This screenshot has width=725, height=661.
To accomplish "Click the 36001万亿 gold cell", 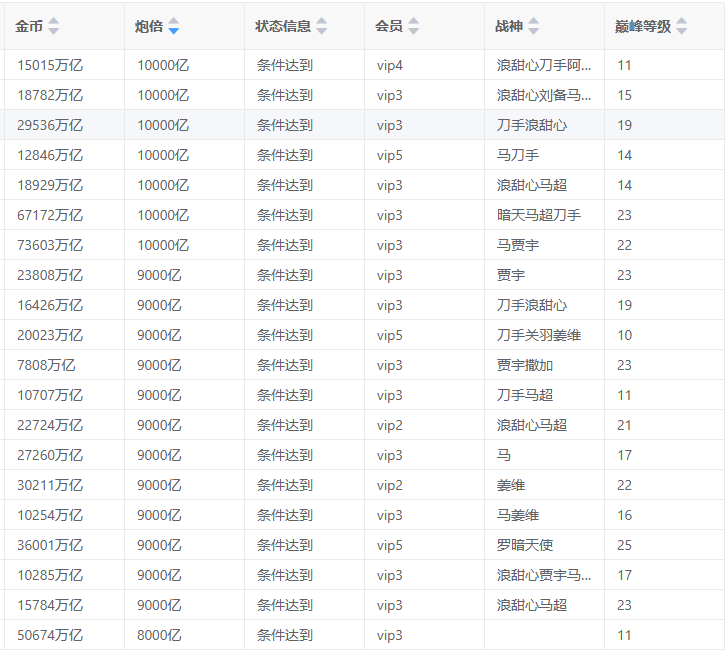I will [50, 545].
